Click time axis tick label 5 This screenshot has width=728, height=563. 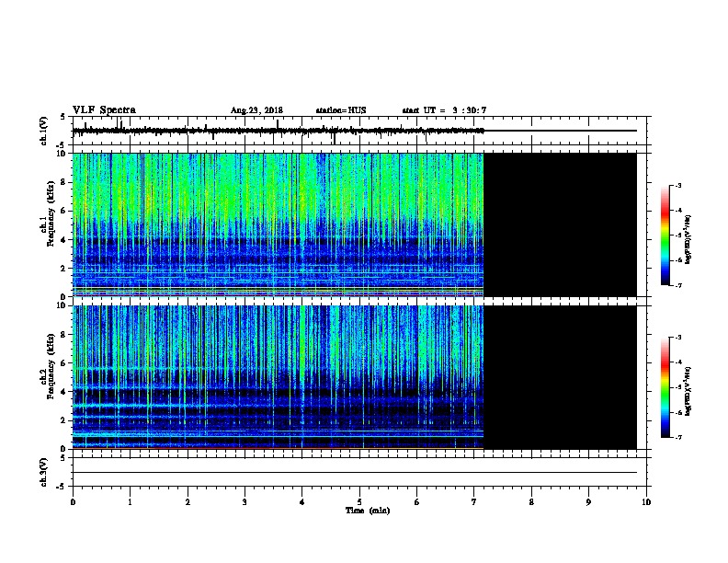tap(359, 501)
